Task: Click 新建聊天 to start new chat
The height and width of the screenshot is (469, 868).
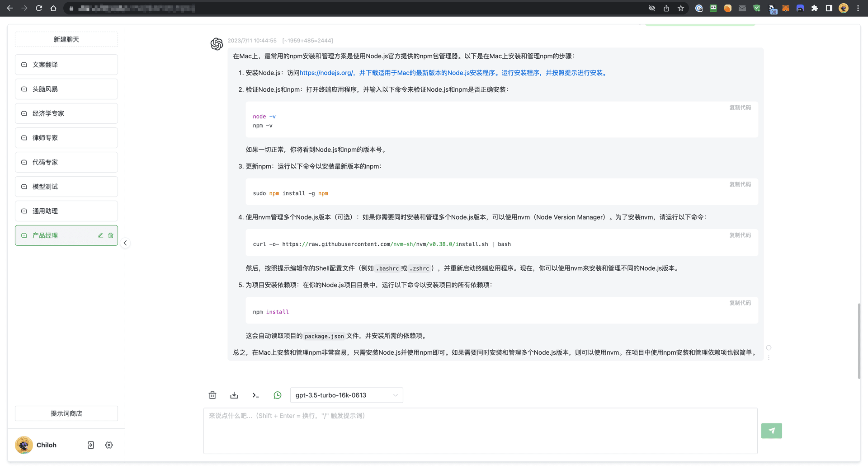Action: [66, 39]
